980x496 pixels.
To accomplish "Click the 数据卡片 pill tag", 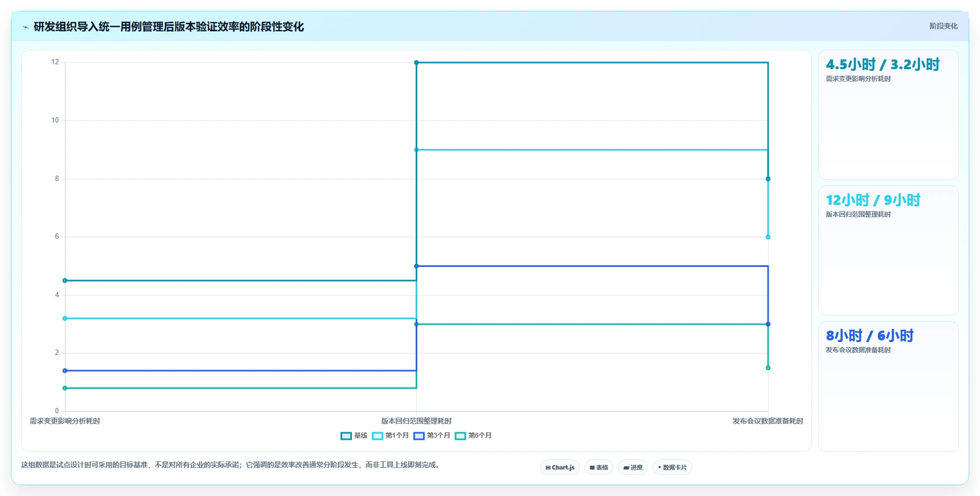I will click(x=672, y=467).
